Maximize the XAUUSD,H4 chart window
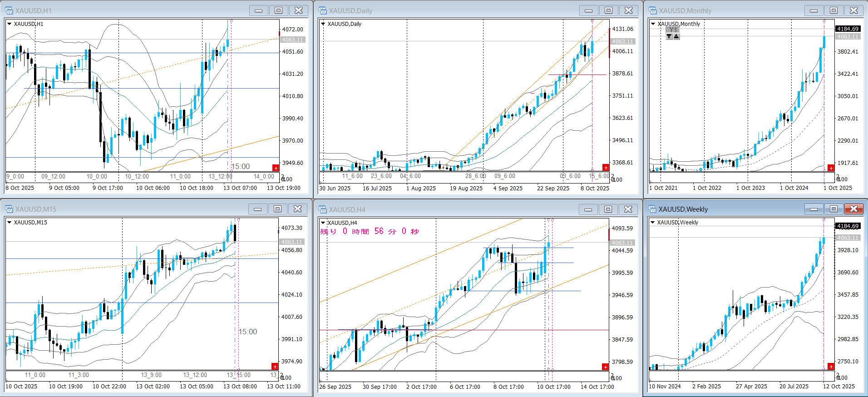The image size is (868, 397). (608, 209)
